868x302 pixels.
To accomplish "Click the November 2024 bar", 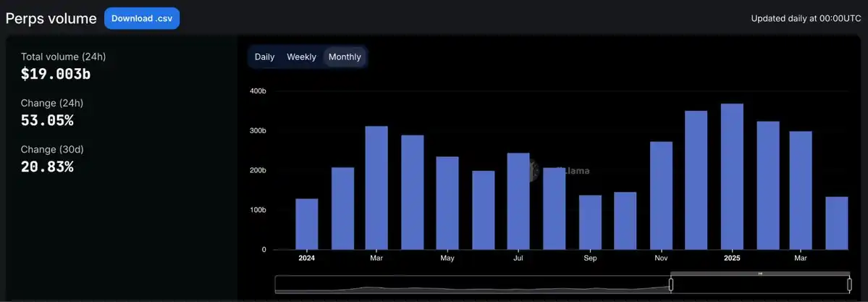I will (661, 196).
